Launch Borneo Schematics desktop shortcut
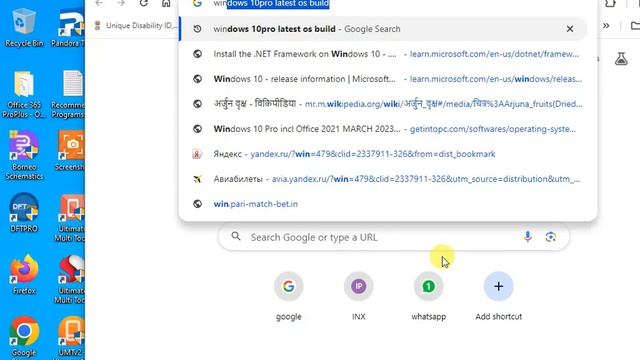 (24, 156)
